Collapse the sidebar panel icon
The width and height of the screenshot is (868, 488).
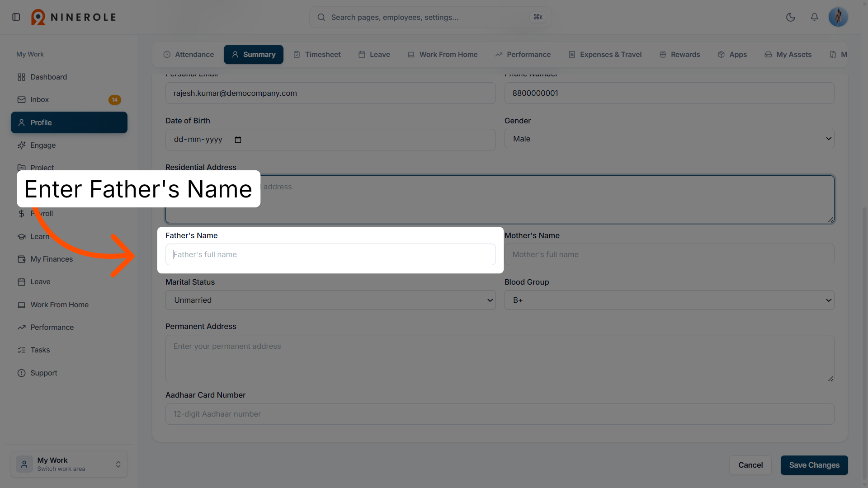pyautogui.click(x=16, y=17)
